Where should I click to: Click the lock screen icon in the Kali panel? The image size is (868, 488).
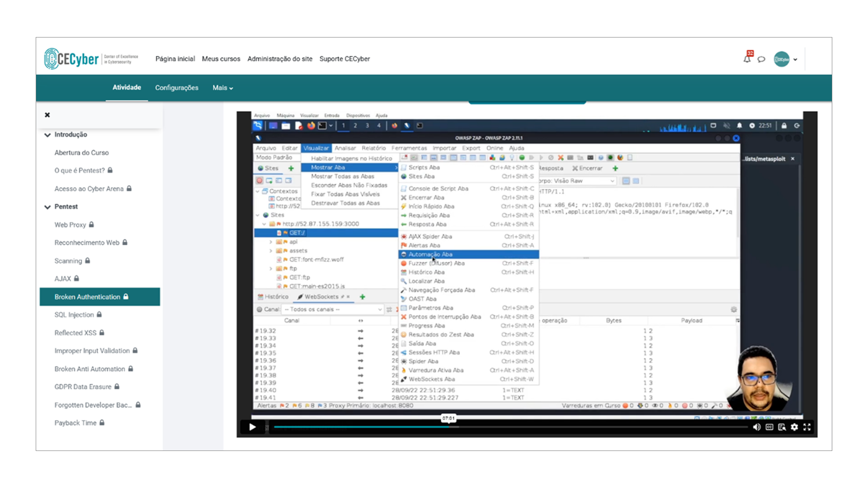(x=784, y=126)
